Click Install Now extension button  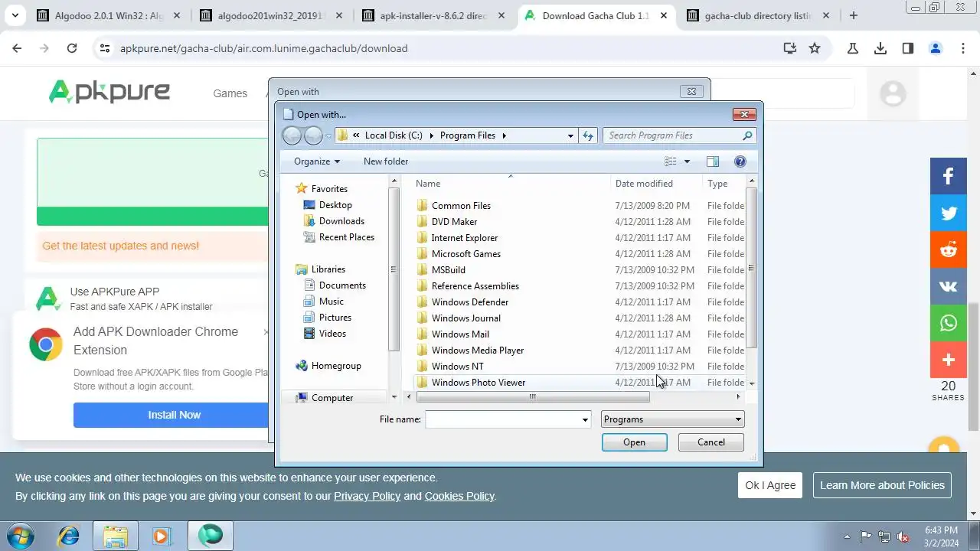click(174, 415)
